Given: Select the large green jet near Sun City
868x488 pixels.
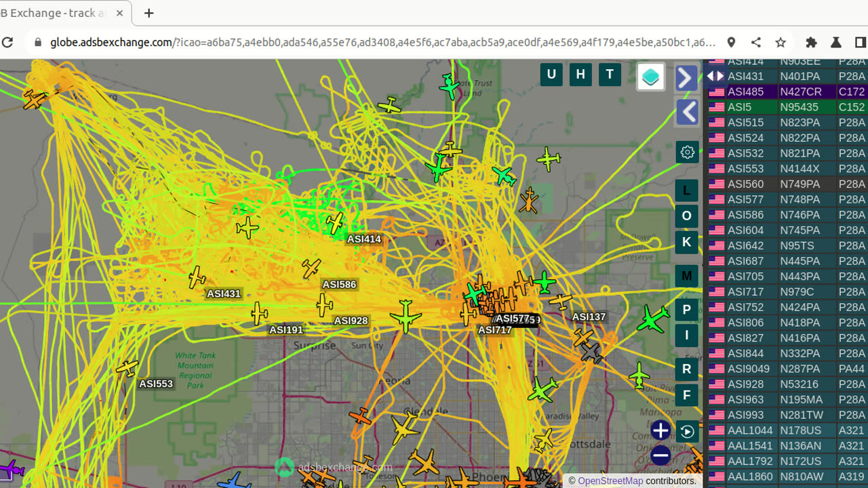Looking at the screenshot, I should pos(406,316).
